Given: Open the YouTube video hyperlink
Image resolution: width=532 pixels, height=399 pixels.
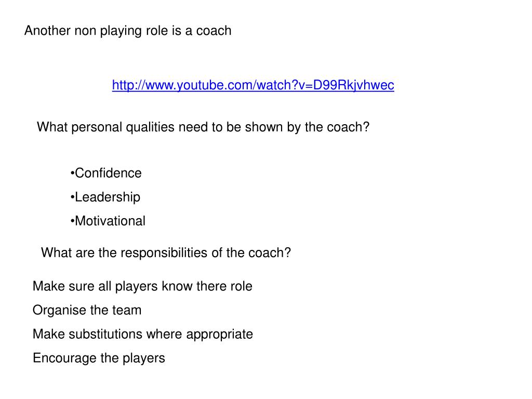Looking at the screenshot, I should point(253,85).
